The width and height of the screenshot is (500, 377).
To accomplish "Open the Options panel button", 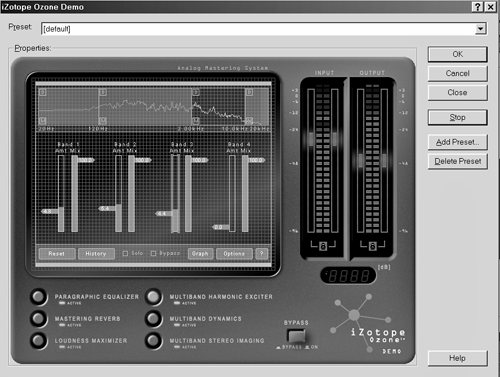I will (x=234, y=254).
